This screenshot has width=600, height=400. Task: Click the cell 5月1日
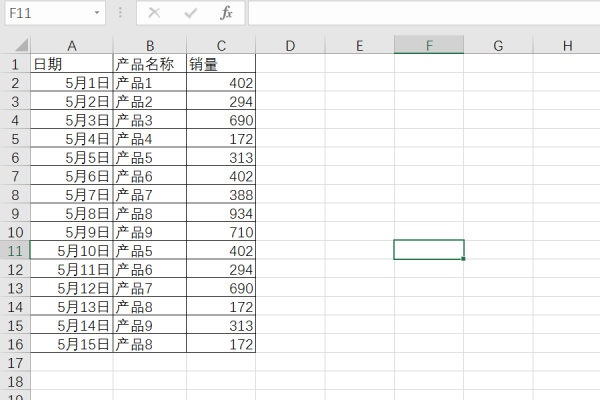click(x=72, y=83)
